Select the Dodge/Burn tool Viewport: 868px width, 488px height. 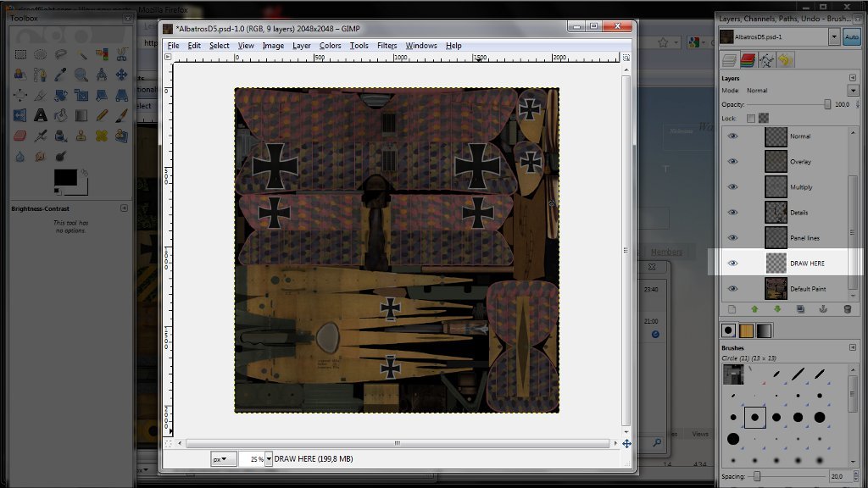point(61,156)
